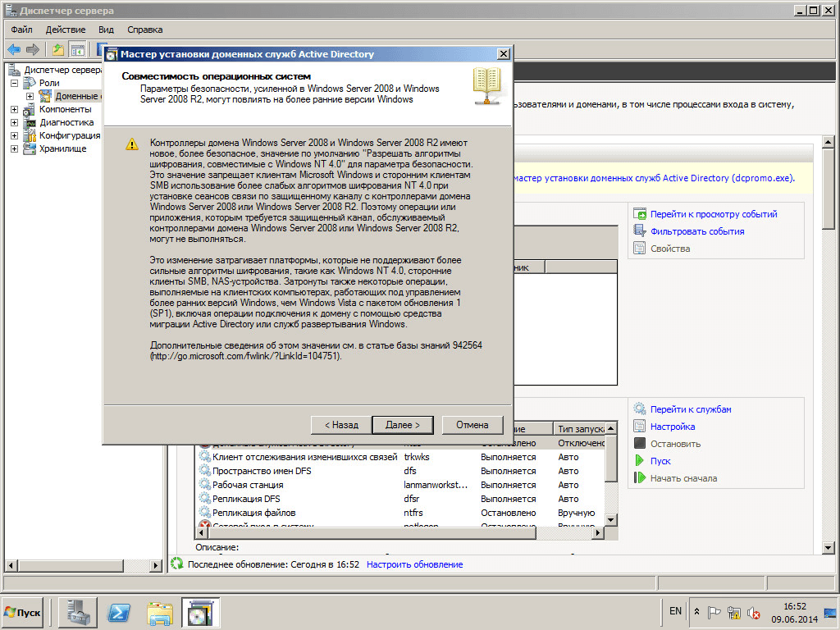Click the up-level folder toolbar icon
This screenshot has width=840, height=630.
coord(58,49)
